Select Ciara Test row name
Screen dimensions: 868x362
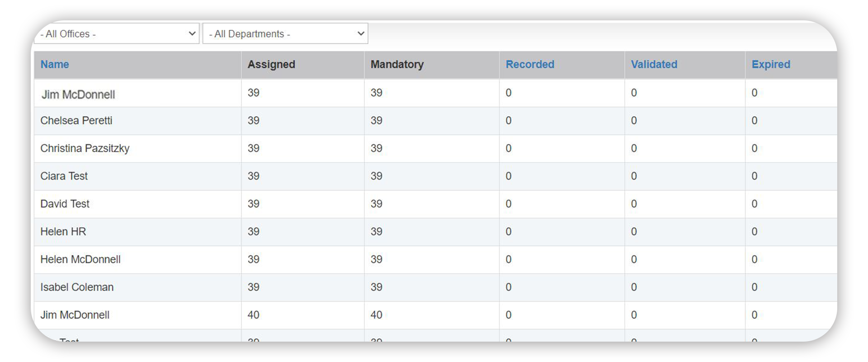[x=64, y=176]
